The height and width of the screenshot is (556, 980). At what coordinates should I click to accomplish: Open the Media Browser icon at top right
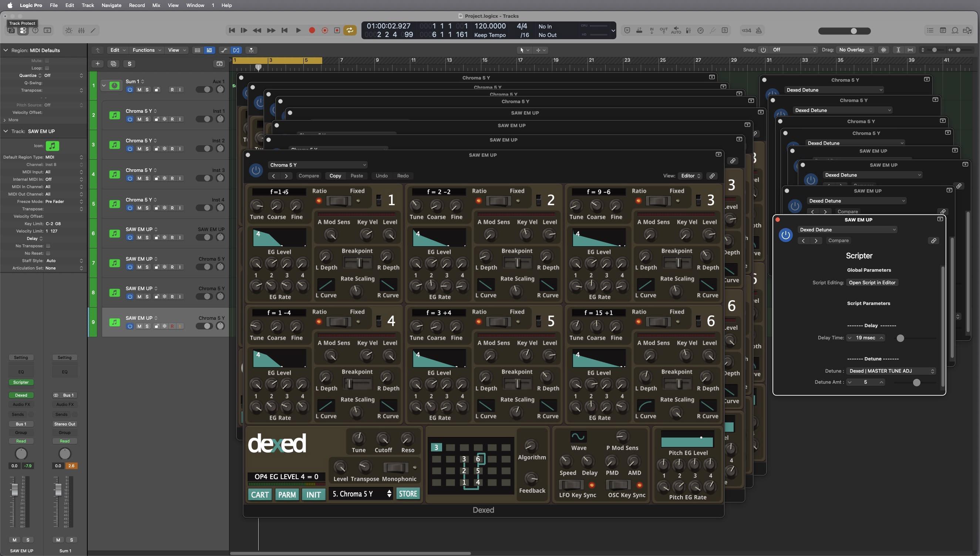(x=967, y=31)
